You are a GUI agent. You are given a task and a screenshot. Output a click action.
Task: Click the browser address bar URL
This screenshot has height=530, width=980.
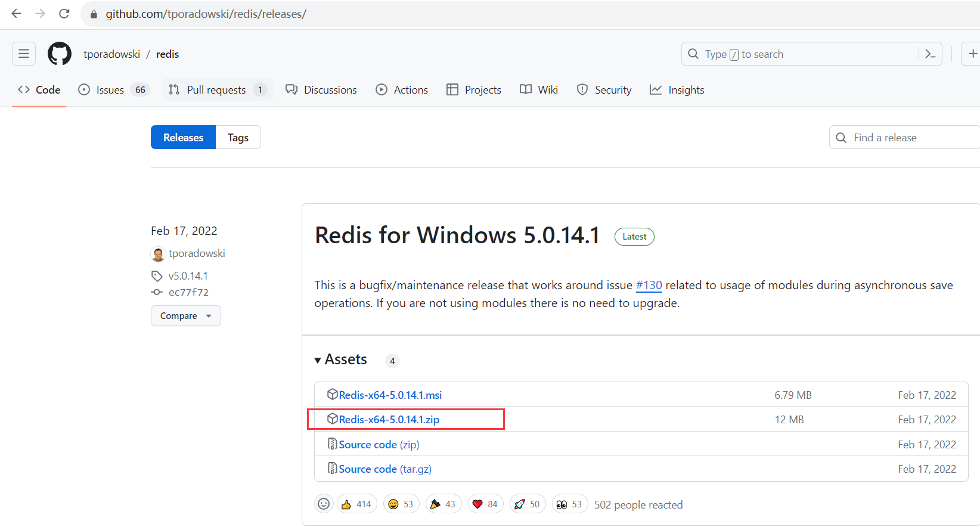[x=206, y=14]
